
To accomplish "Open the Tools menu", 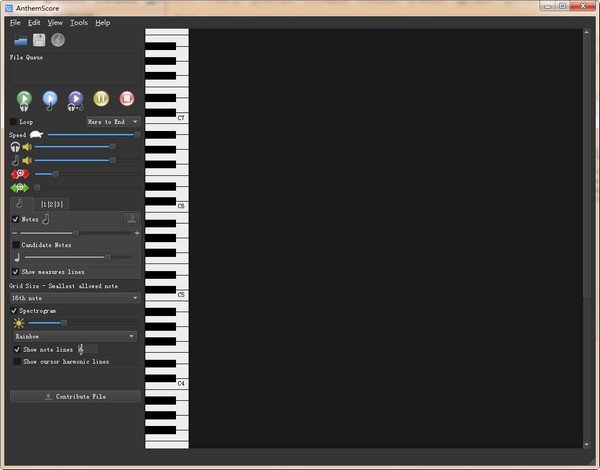I will [79, 23].
